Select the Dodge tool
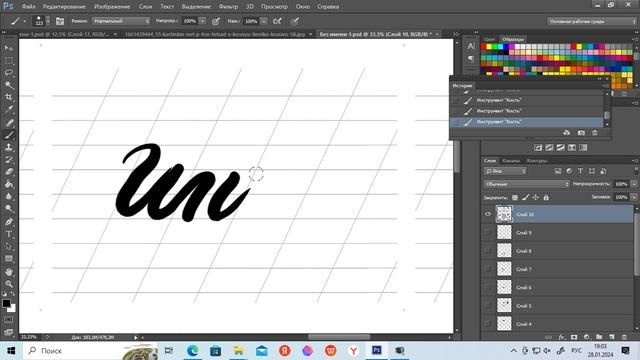This screenshot has height=360, width=640. pos(9,209)
